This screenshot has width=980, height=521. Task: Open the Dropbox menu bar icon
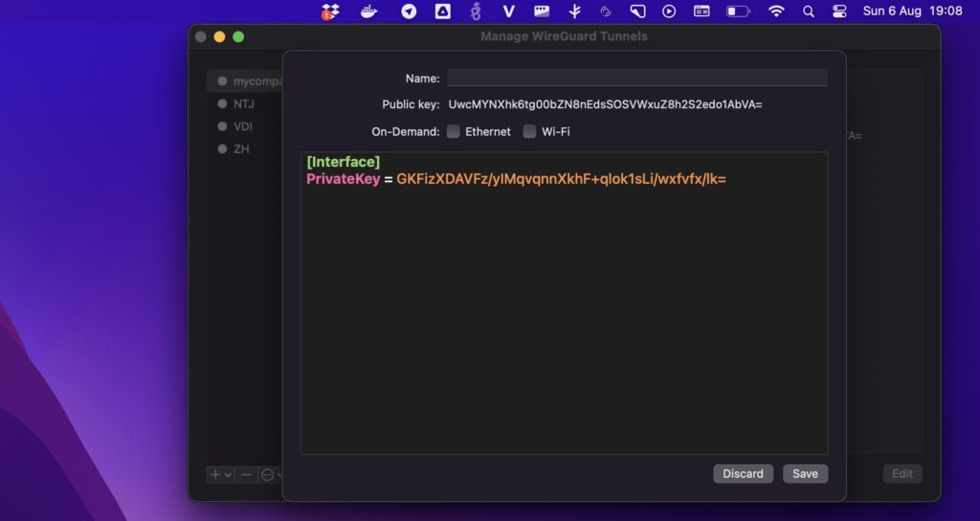click(330, 11)
